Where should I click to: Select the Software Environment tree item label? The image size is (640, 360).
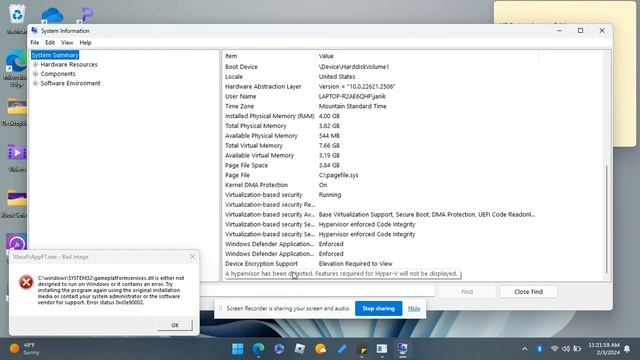(x=70, y=83)
